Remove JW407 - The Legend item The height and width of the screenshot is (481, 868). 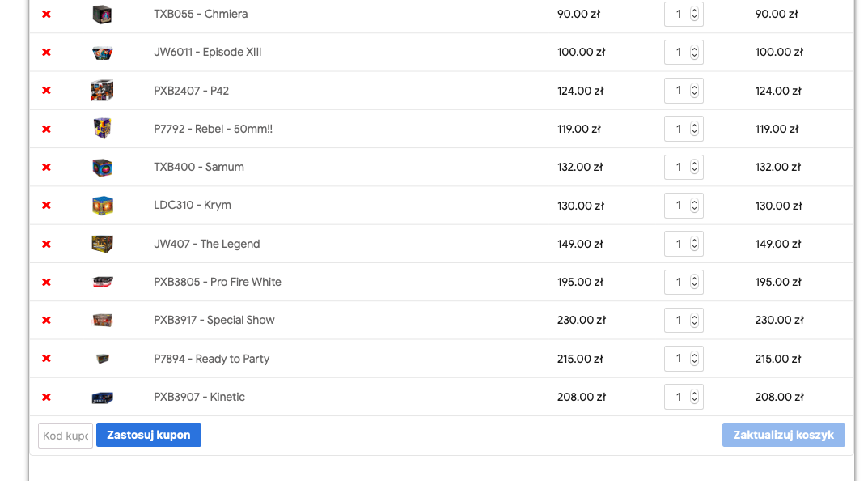[46, 244]
